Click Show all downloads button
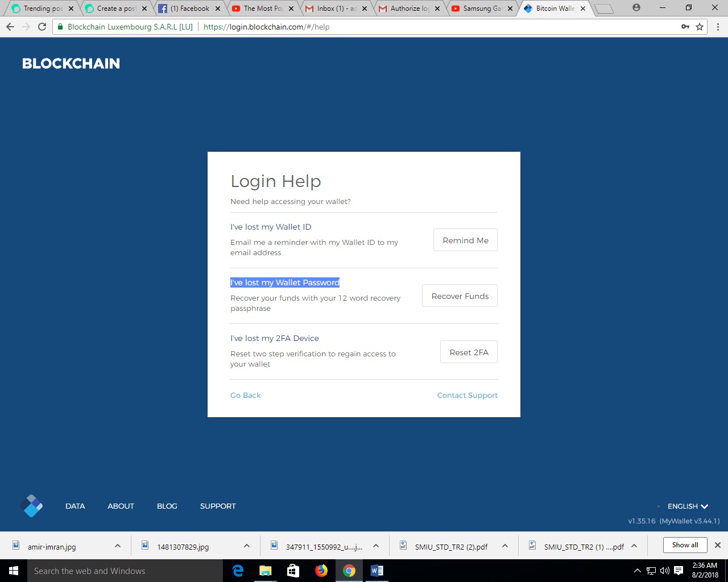The image size is (728, 582). [685, 545]
